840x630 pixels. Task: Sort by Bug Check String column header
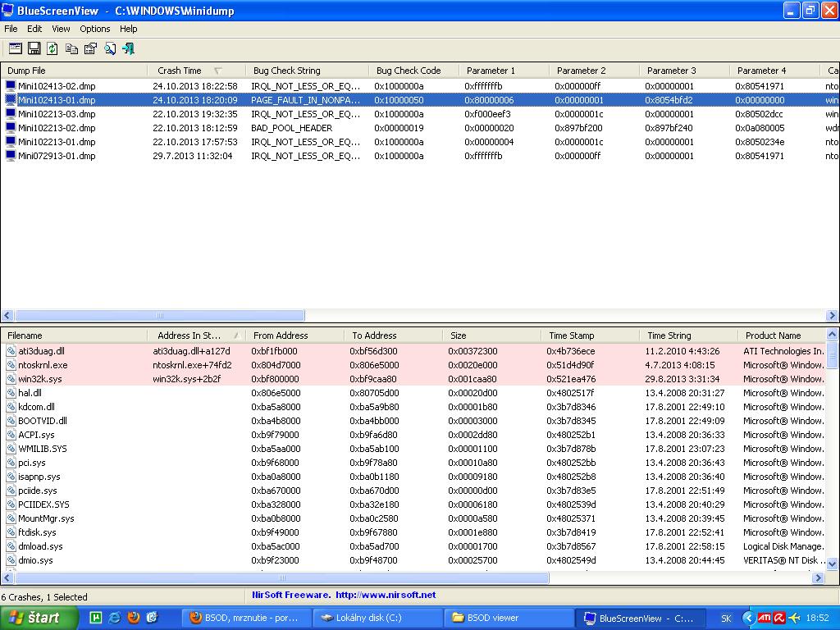pyautogui.click(x=286, y=71)
